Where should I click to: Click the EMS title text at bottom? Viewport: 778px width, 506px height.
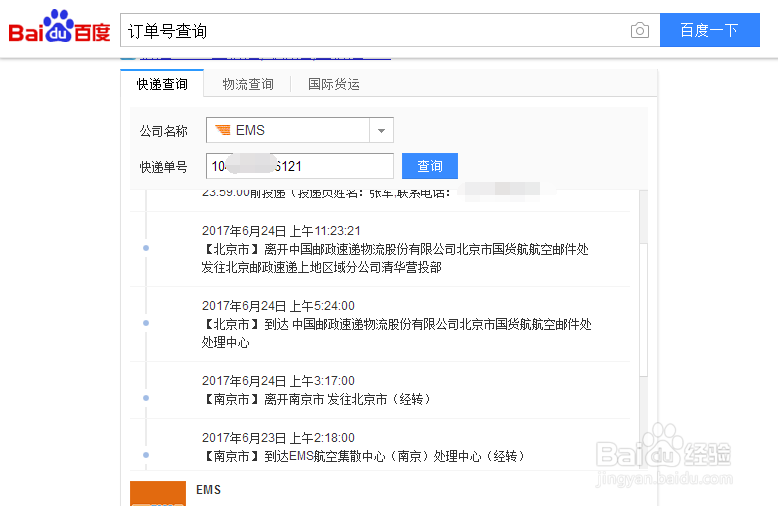click(208, 490)
